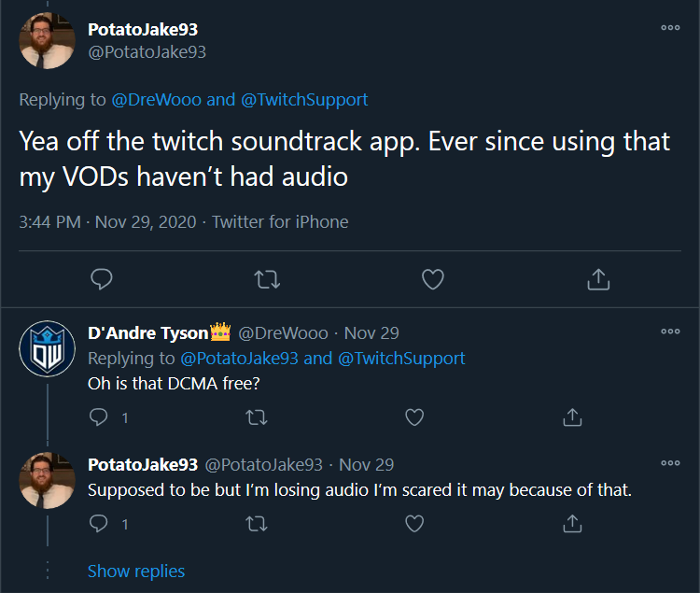Open more options on the main tweet
Screen dimensions: 700x593
[670, 28]
